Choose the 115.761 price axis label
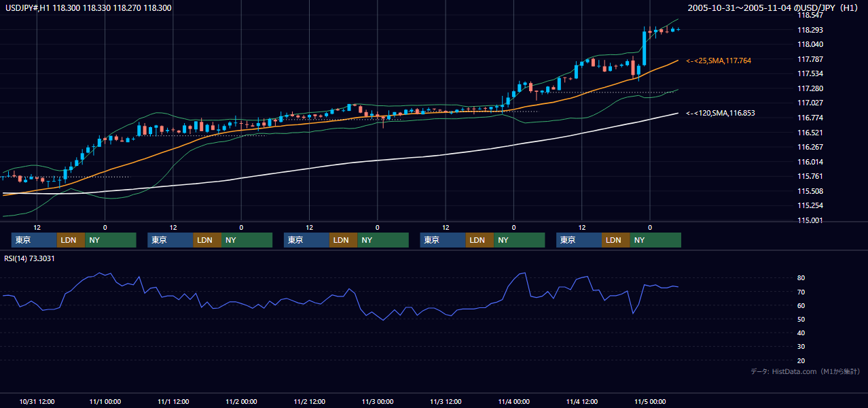 (x=812, y=176)
